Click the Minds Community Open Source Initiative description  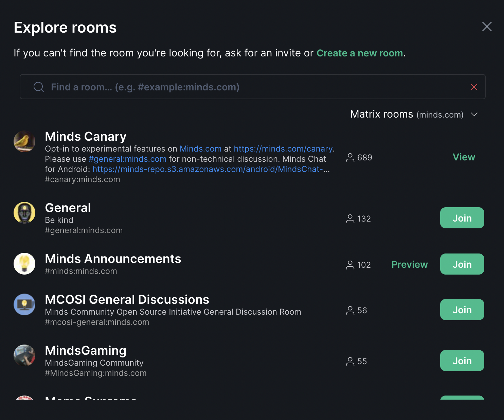pyautogui.click(x=173, y=312)
